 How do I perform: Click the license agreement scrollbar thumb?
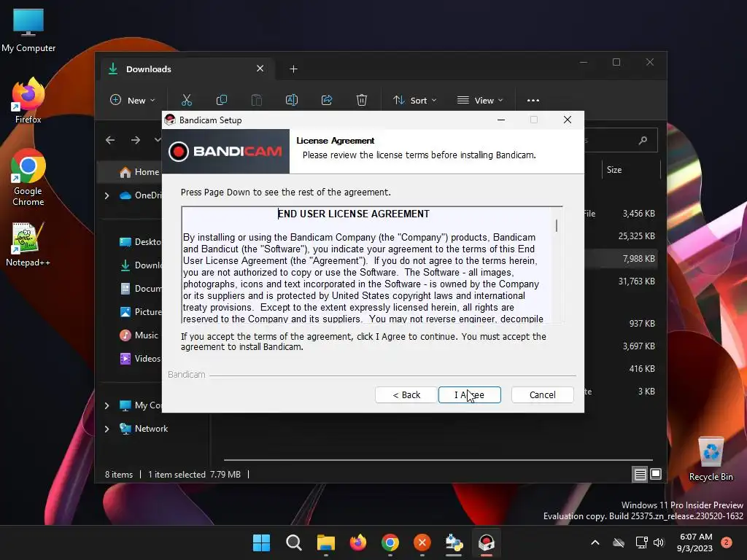click(x=557, y=225)
